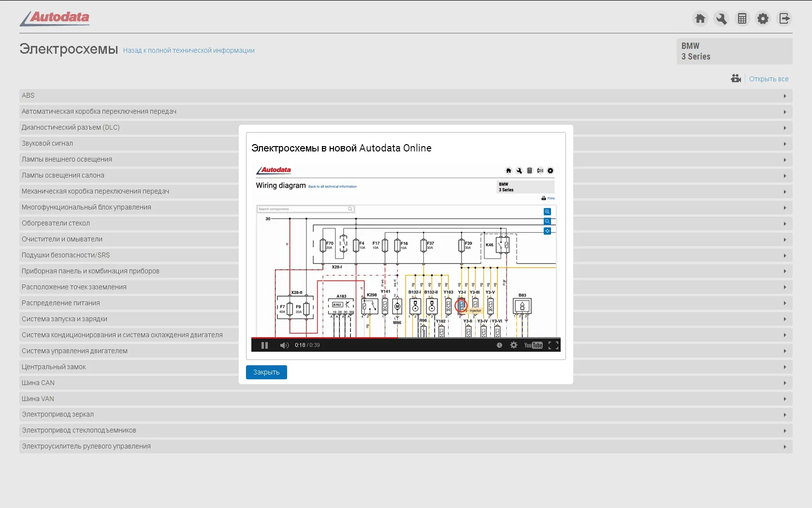
Task: Open the home icon in the top toolbar
Action: (x=700, y=18)
